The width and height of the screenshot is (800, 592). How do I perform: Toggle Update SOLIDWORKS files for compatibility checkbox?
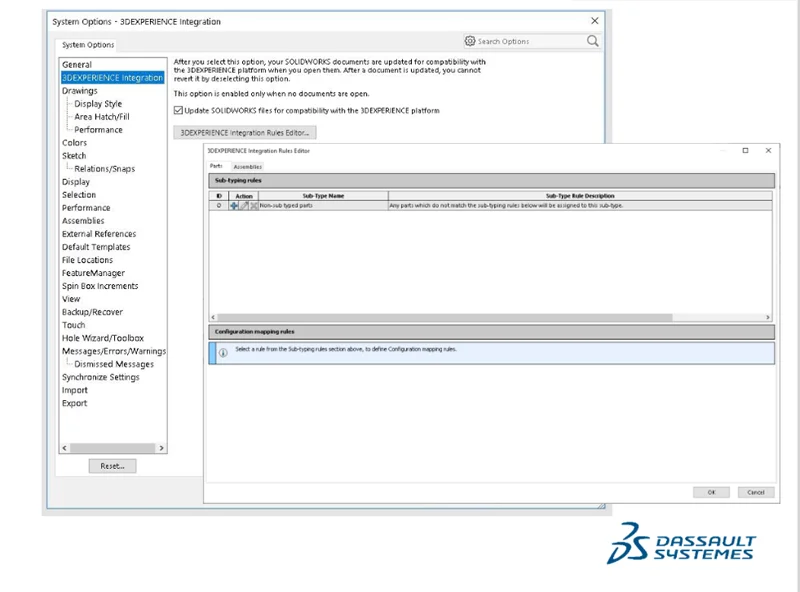(178, 110)
